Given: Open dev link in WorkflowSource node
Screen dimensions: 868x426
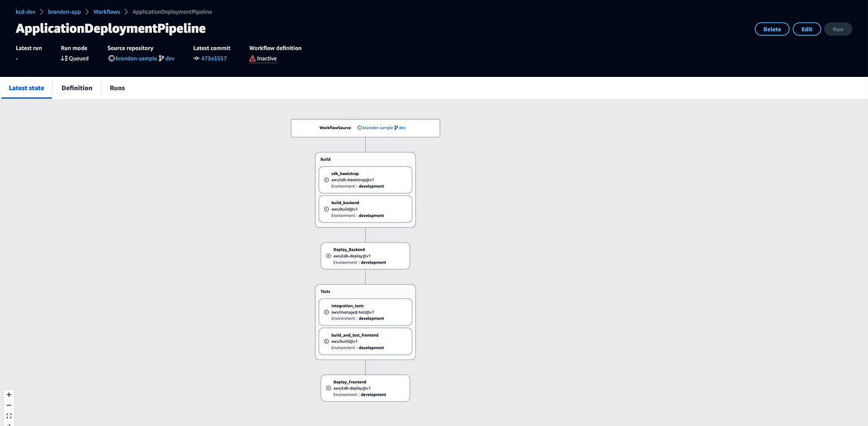Looking at the screenshot, I should [x=402, y=128].
